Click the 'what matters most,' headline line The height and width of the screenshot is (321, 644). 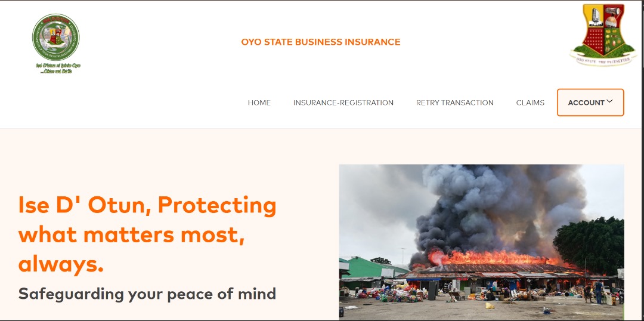131,234
